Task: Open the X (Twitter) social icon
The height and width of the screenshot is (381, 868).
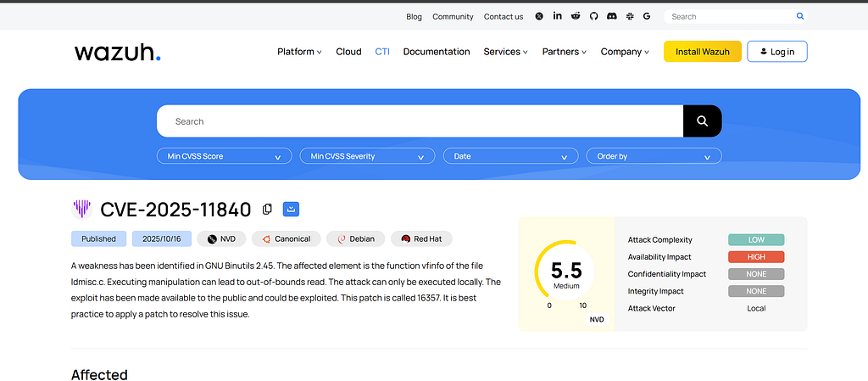Action: [539, 17]
